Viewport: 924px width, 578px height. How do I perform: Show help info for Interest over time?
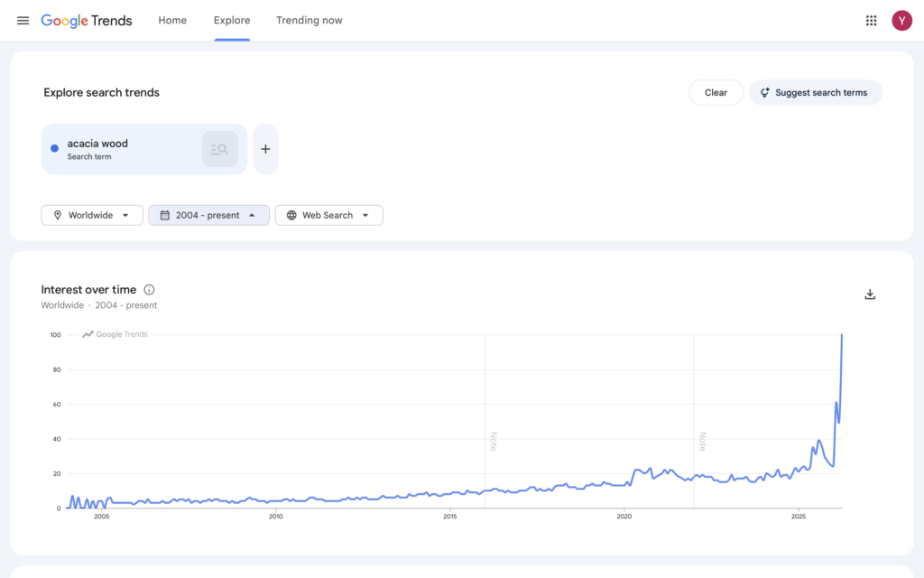pos(149,290)
